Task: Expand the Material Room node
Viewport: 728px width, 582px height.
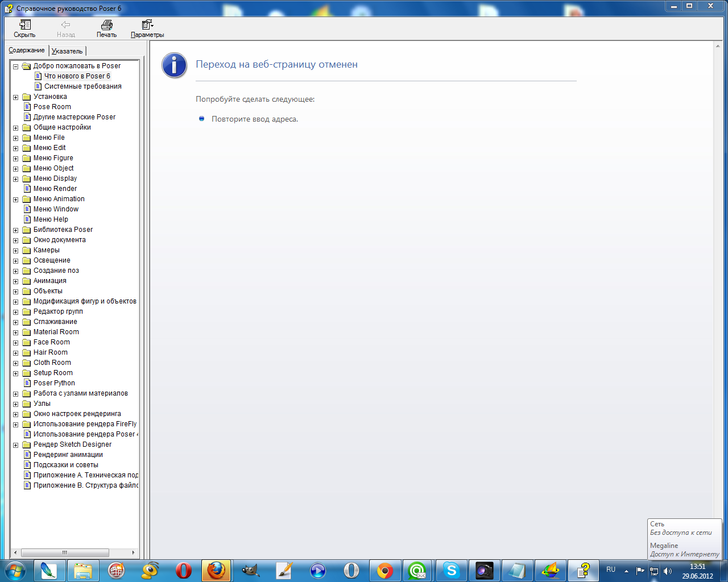Action: click(16, 332)
